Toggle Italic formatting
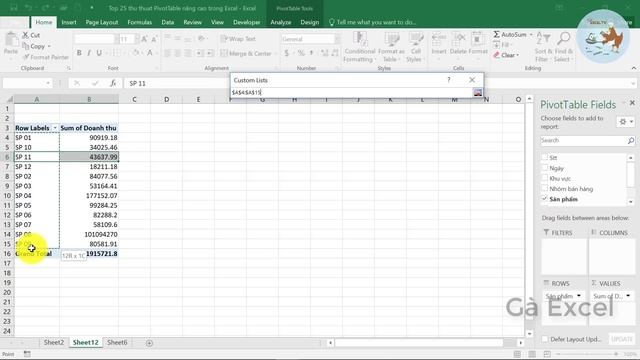640x360 pixels. pyautogui.click(x=89, y=53)
